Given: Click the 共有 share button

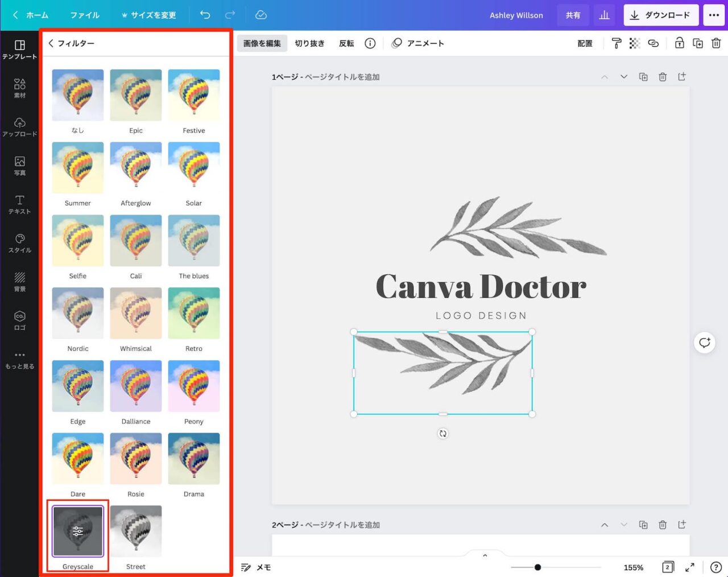Looking at the screenshot, I should coord(573,15).
